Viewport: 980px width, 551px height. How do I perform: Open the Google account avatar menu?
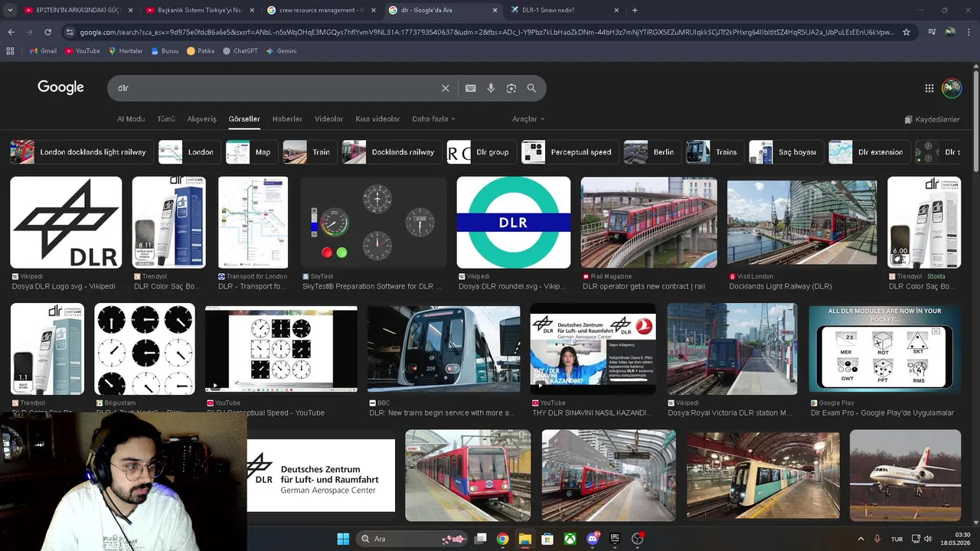point(952,88)
